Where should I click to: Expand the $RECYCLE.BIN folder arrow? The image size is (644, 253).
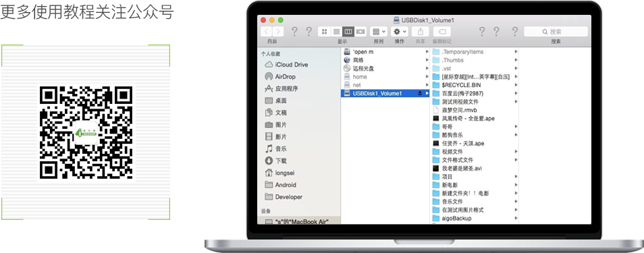click(x=516, y=85)
